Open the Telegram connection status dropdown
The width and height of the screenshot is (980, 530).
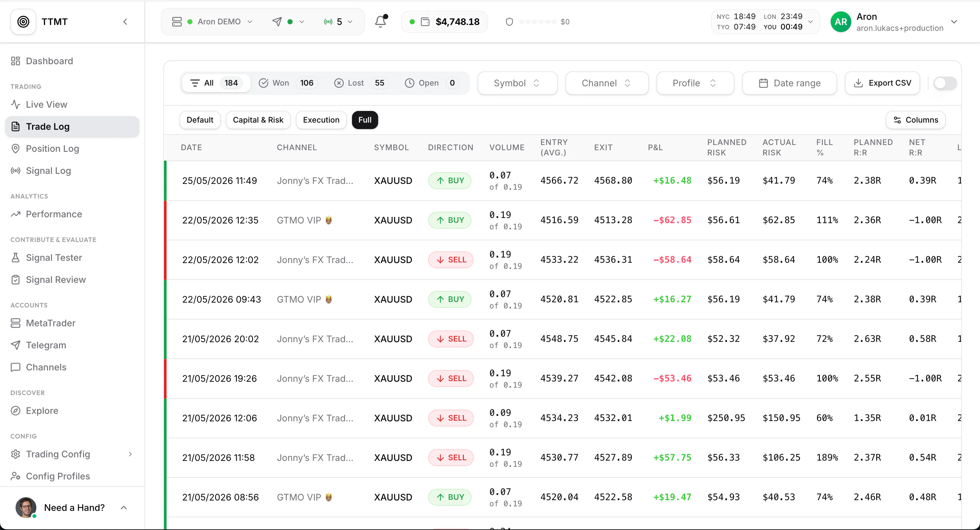tap(288, 22)
